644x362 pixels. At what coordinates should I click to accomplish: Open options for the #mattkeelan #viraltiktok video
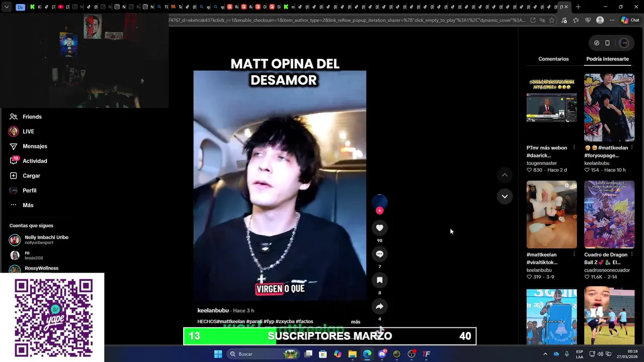574,254
